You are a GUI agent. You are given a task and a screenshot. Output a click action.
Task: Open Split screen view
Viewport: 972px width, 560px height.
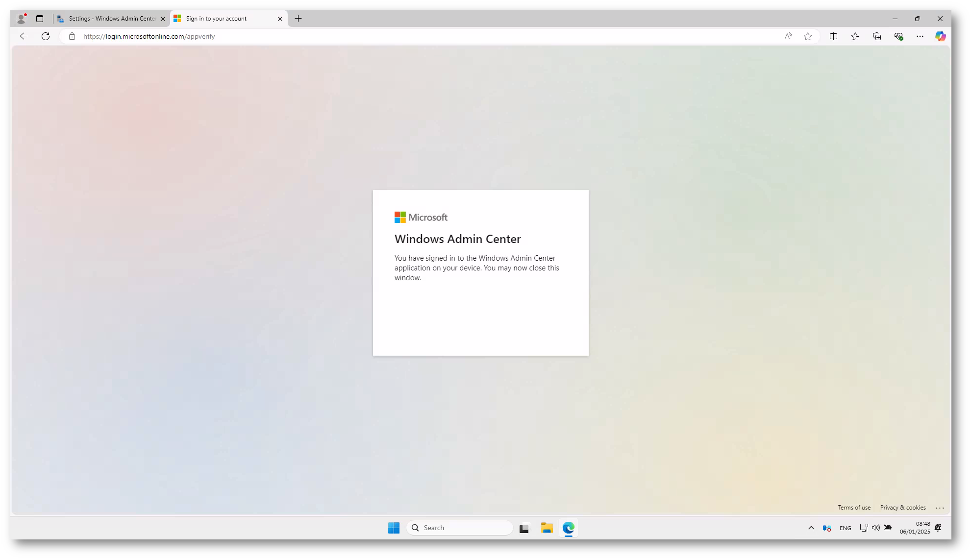[833, 36]
